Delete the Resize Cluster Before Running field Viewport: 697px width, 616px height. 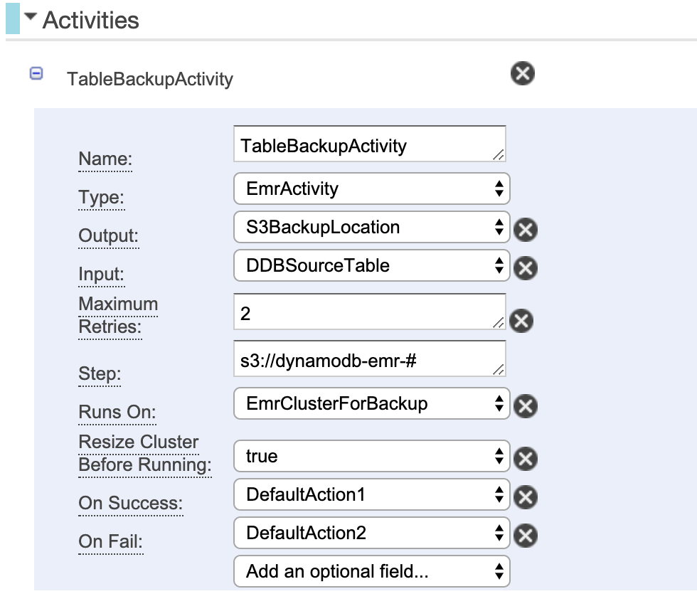click(526, 459)
